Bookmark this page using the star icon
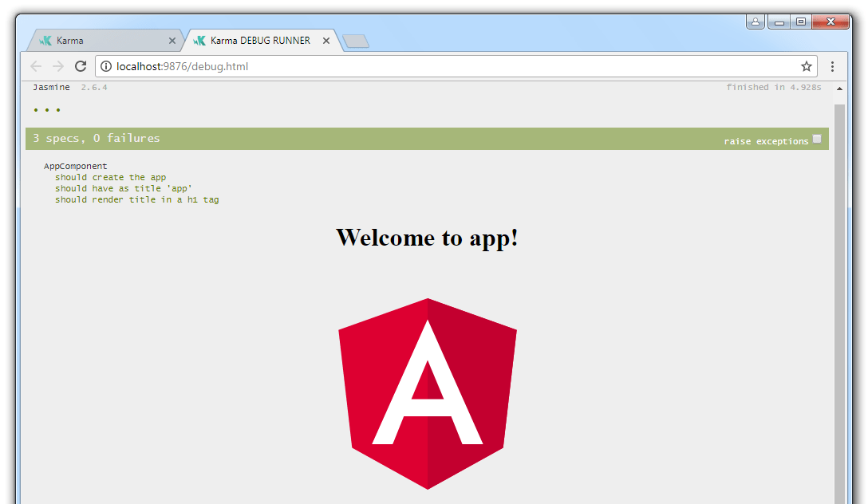 point(807,66)
